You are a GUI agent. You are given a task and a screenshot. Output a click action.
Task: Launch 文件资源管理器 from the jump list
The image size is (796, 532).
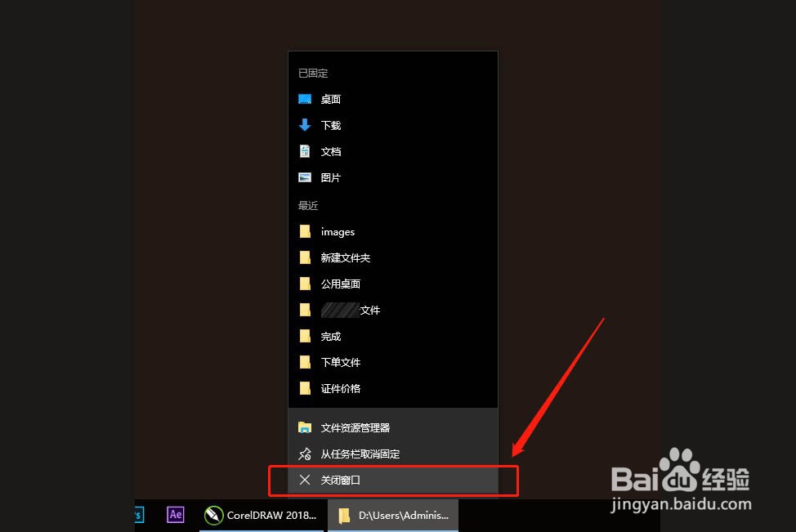point(393,427)
